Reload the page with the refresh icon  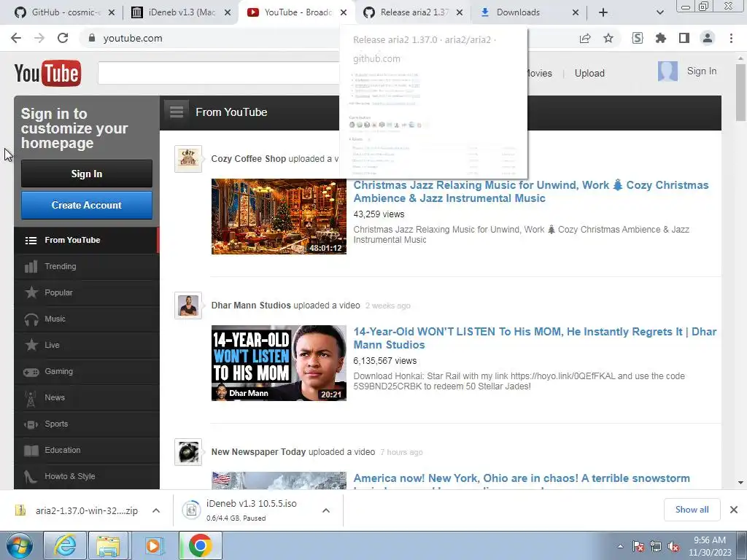click(x=63, y=38)
